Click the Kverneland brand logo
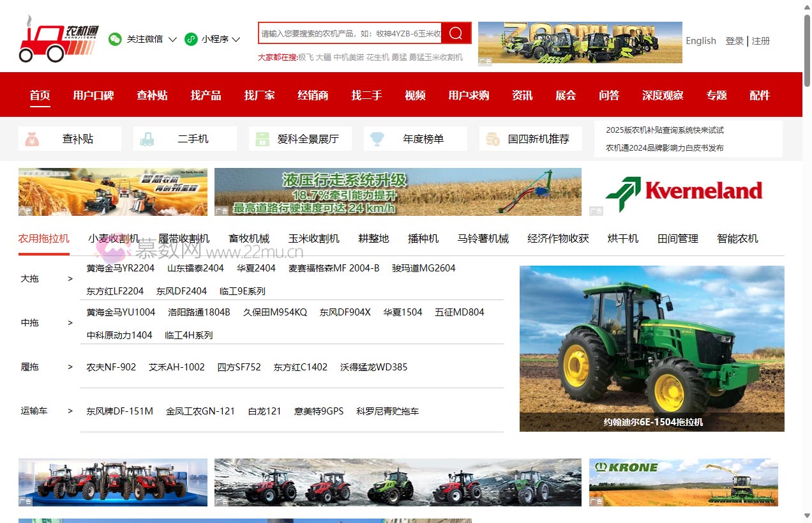812x523 pixels. (684, 191)
